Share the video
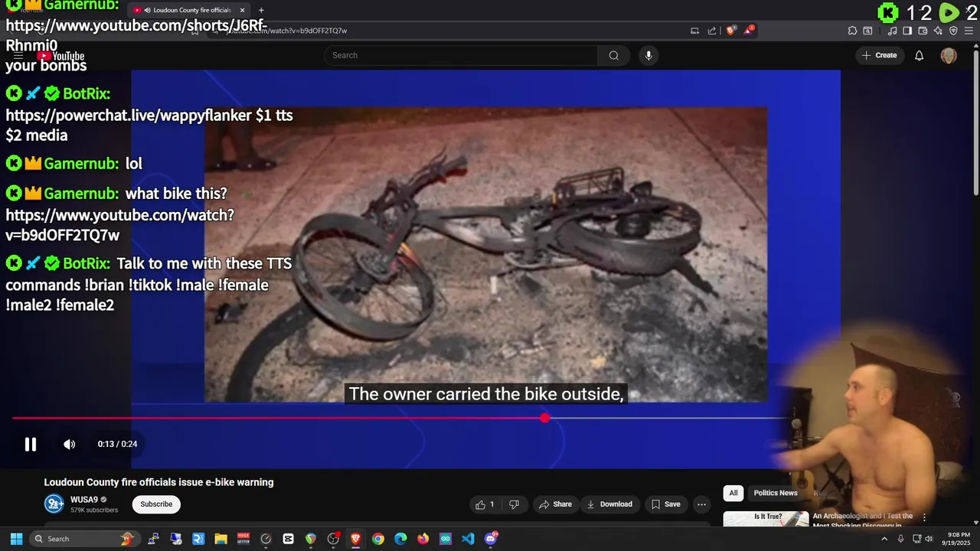Image resolution: width=980 pixels, height=551 pixels. [x=555, y=504]
